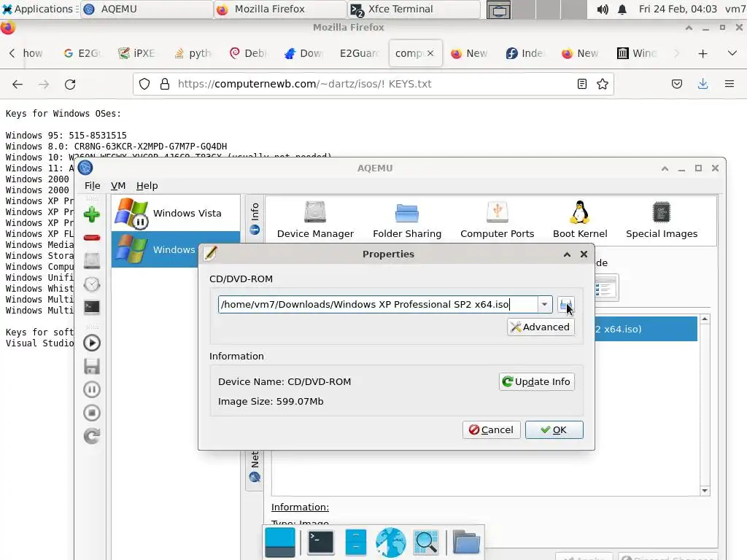Open AQEMU Help menu
Image resolution: width=747 pixels, height=560 pixels.
tap(147, 186)
